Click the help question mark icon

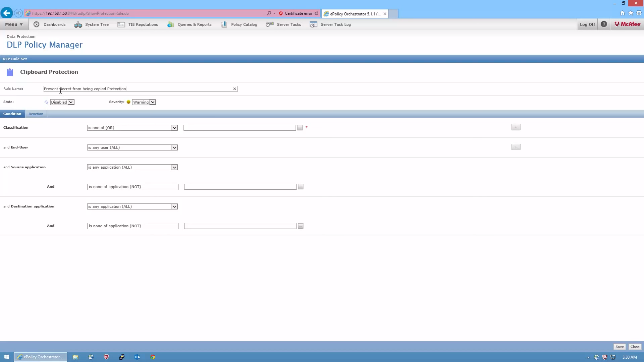(x=604, y=24)
